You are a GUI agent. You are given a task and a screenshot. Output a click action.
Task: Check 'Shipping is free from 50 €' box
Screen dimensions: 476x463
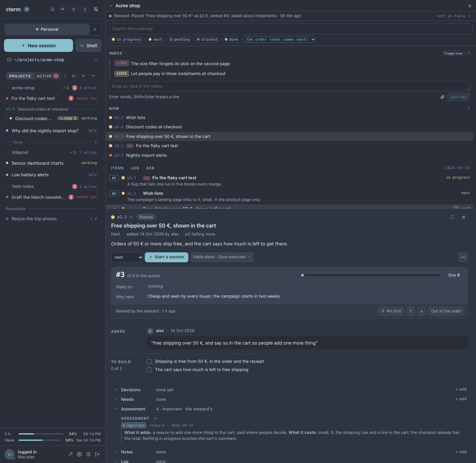[149, 362]
